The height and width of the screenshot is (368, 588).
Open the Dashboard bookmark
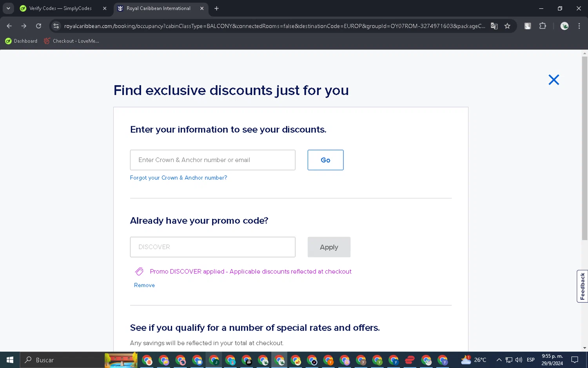coord(21,41)
